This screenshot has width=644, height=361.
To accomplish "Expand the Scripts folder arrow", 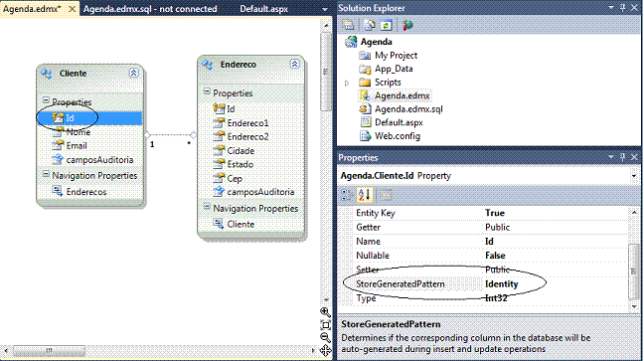I will point(347,83).
